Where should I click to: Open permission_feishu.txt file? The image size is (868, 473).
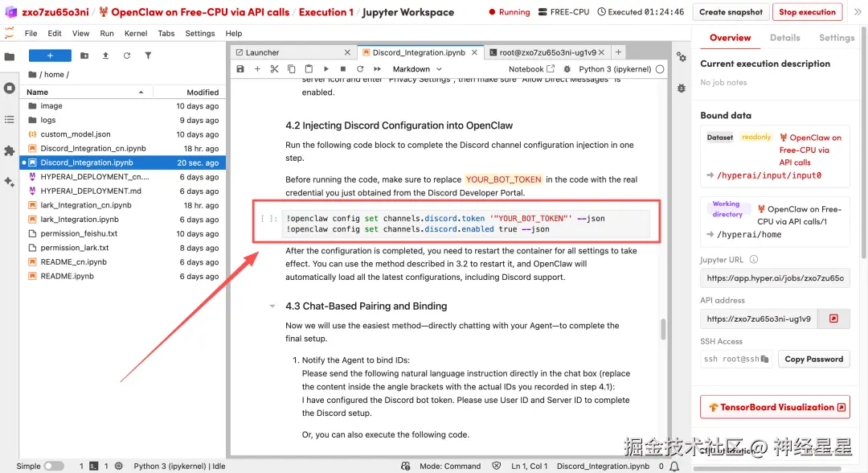(x=79, y=234)
